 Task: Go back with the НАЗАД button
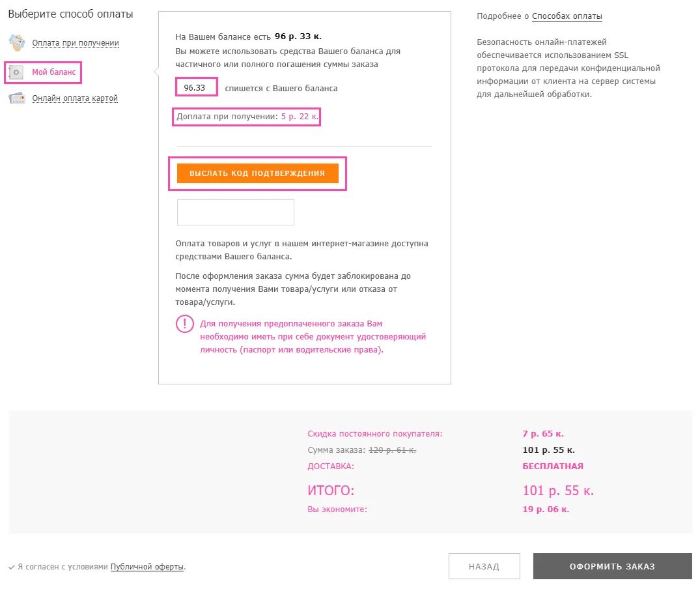click(484, 566)
